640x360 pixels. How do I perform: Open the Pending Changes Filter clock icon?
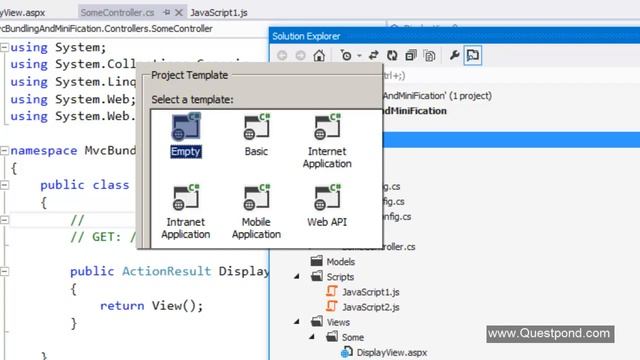346,56
